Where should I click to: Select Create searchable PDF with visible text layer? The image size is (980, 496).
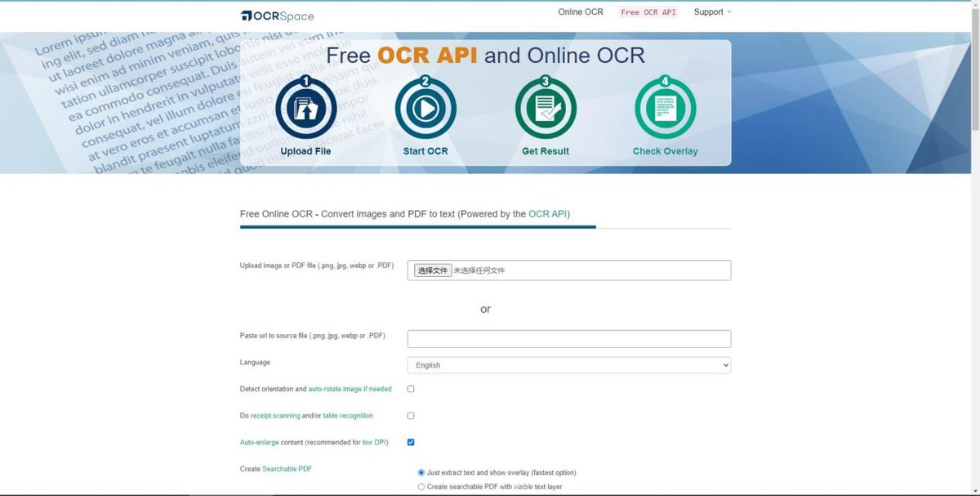[421, 486]
